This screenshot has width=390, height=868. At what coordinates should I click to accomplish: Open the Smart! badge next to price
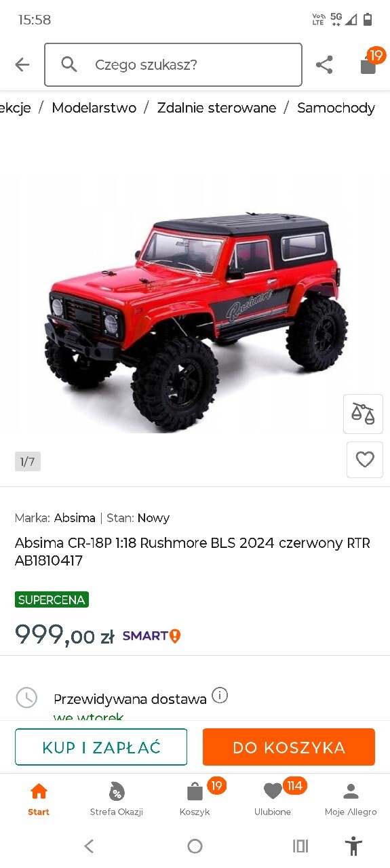click(151, 636)
